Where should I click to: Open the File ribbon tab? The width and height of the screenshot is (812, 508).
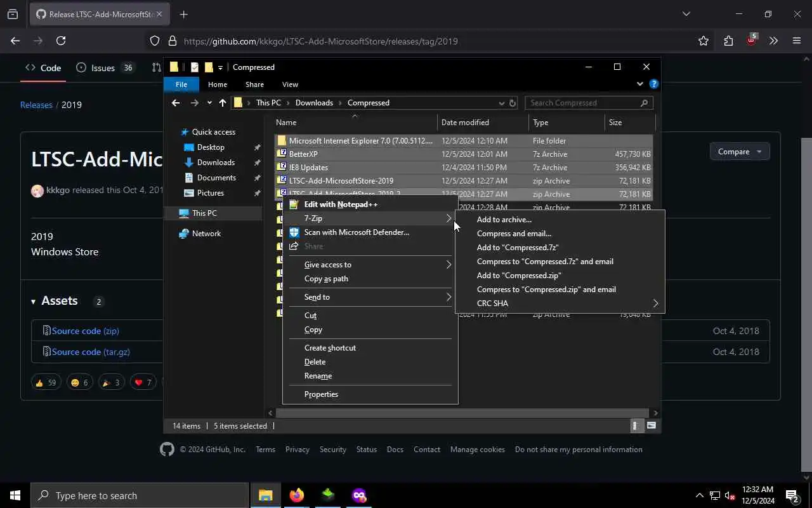[181, 84]
